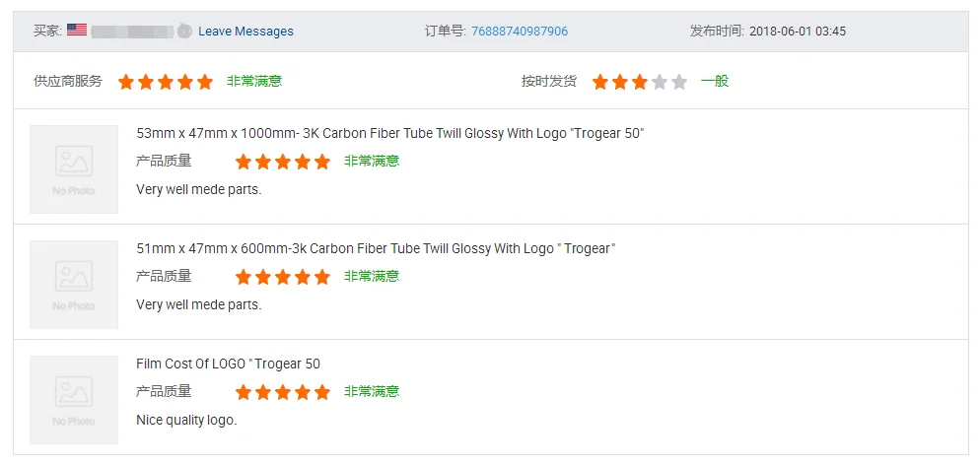Click the 51mm x 47mm x 600mm product title
The image size is (980, 464).
375,248
